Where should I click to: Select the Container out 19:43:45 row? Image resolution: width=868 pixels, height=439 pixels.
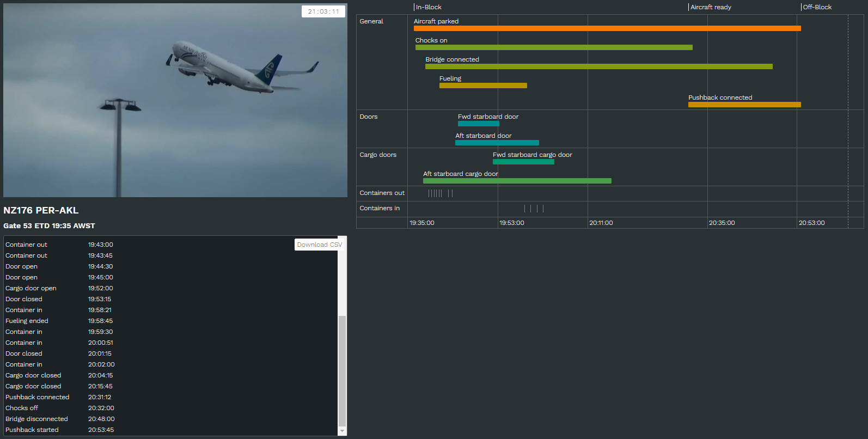point(171,255)
